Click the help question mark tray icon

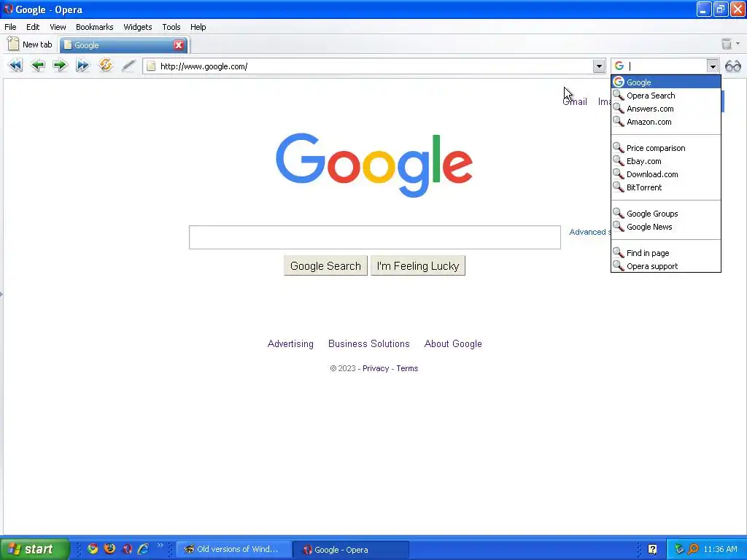652,549
